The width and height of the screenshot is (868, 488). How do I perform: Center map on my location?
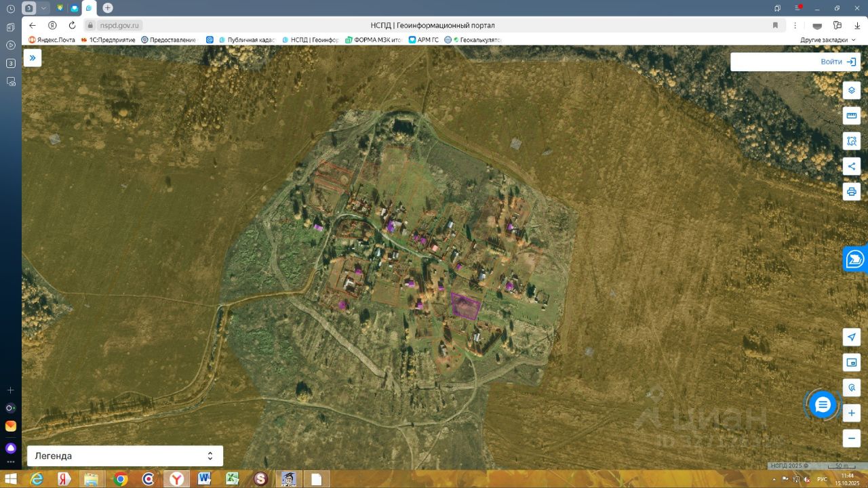coord(852,337)
